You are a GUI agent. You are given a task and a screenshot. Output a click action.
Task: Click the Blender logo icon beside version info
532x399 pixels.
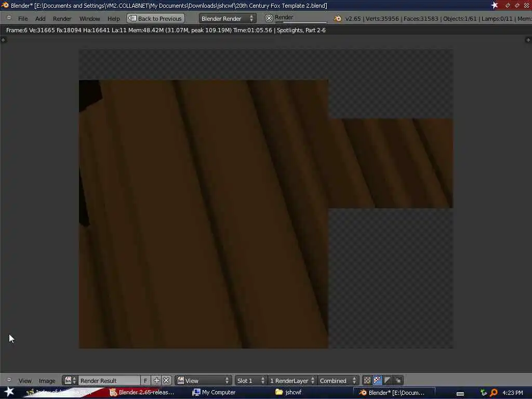(338, 19)
